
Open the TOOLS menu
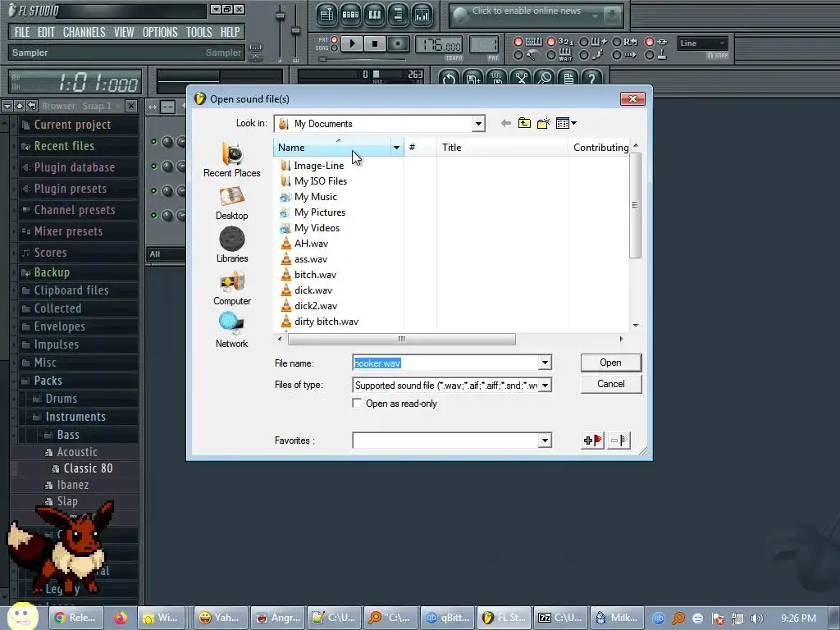point(199,32)
